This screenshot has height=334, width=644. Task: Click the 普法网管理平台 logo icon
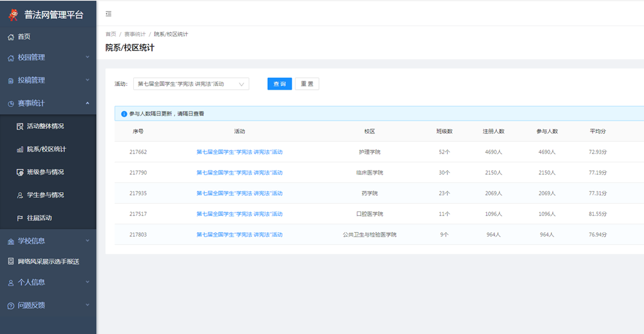point(13,14)
